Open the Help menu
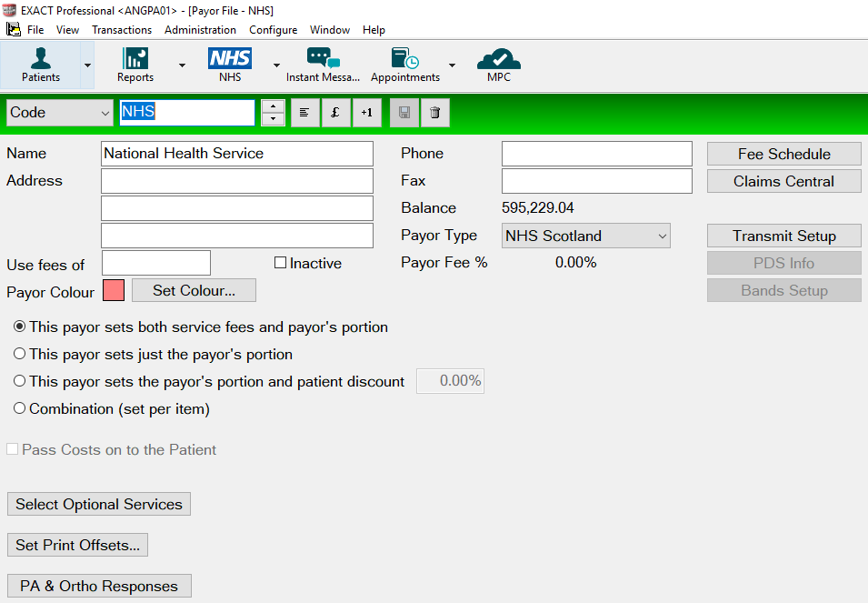Screen dimensions: 868x603 click(x=374, y=30)
